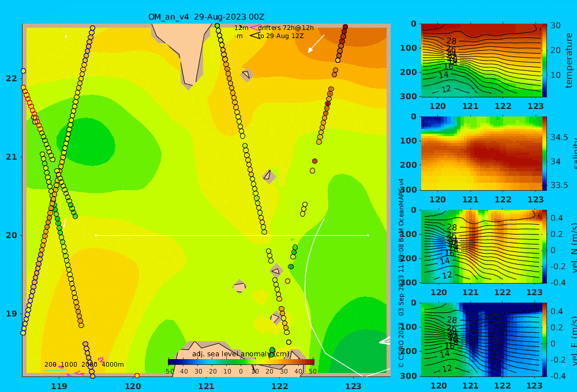Open the salinity section panel
This screenshot has height=392, width=577.
tap(481, 153)
